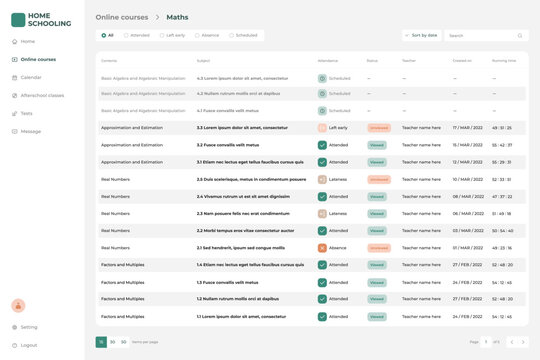Click Attended check icon for lesson 3.2
Image resolution: width=540 pixels, height=360 pixels.
point(322,145)
